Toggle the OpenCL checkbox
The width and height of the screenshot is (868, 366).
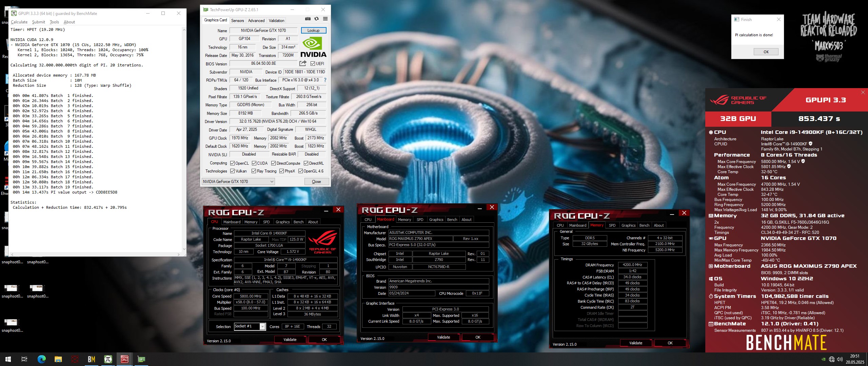(232, 163)
